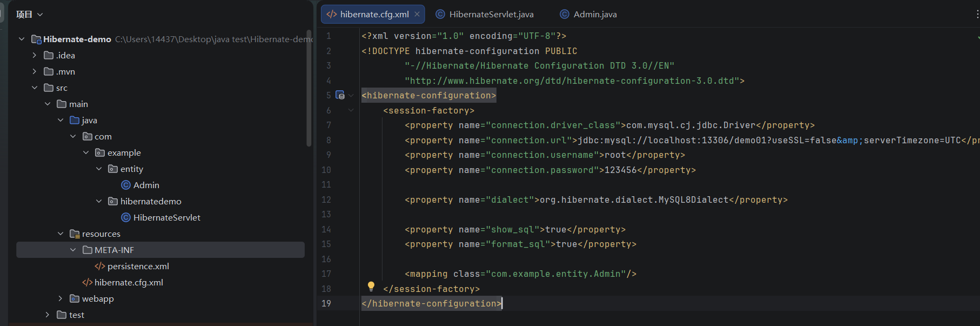Click the example package icon
This screenshot has width=980, height=326.
100,152
